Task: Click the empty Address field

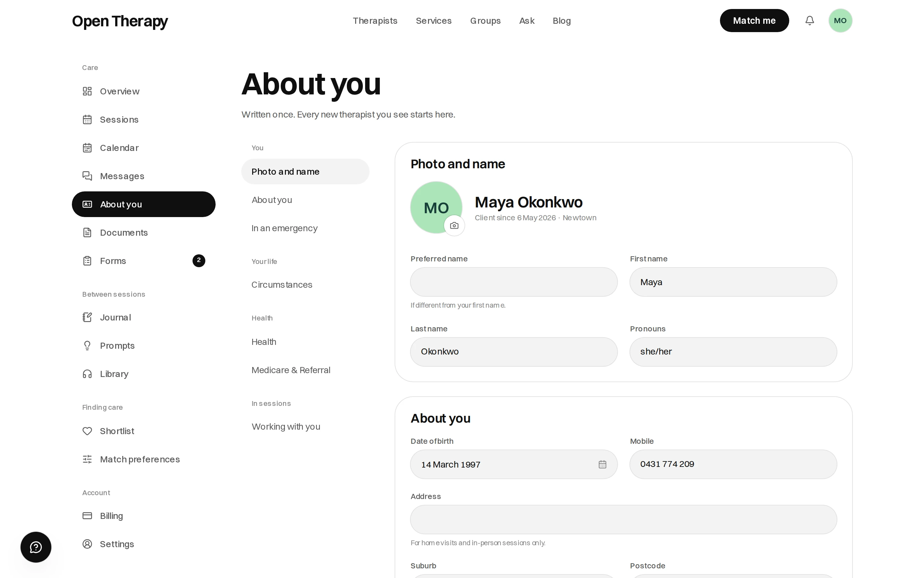Action: (623, 520)
